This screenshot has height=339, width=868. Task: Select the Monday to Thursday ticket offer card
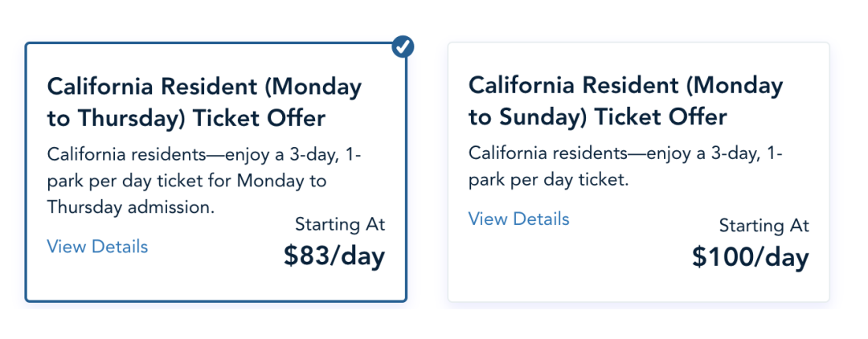coord(216,172)
